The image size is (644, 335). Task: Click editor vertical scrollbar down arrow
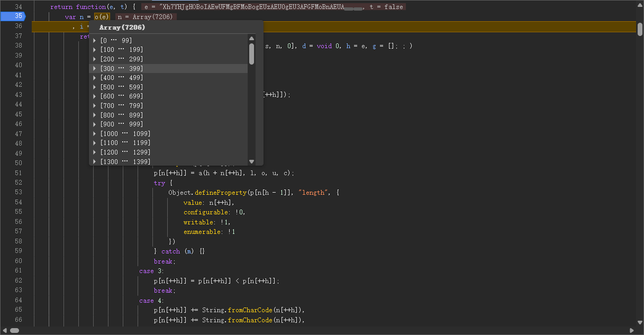tap(640, 323)
